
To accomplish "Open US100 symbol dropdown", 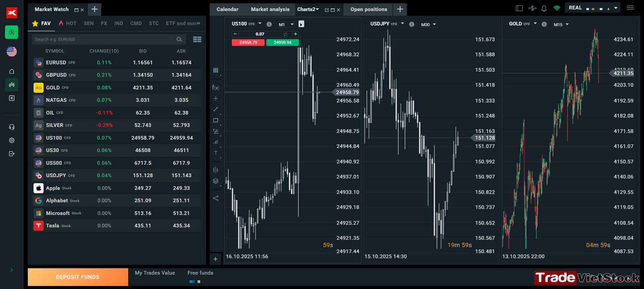I will pos(260,23).
